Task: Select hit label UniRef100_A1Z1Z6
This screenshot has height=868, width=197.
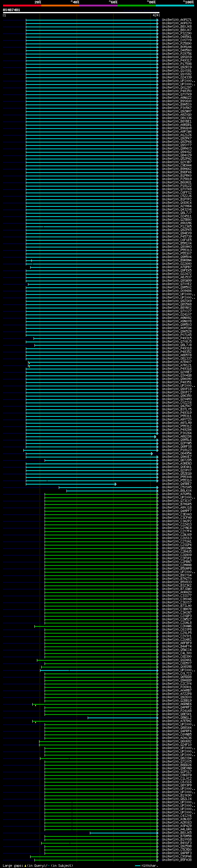Action: (x=177, y=135)
